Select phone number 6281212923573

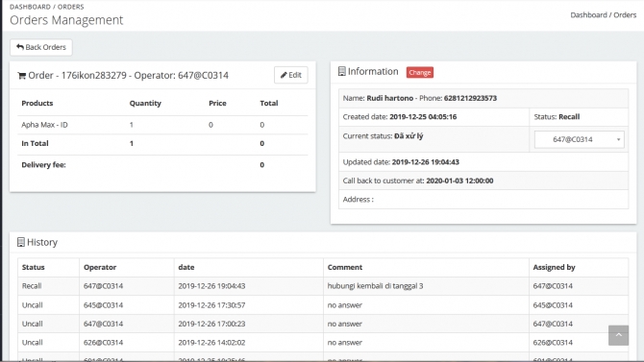470,98
